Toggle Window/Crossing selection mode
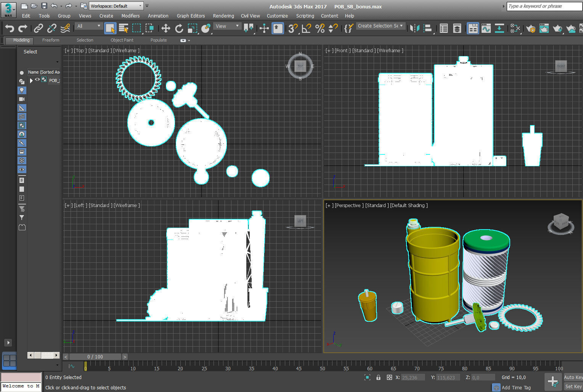 [x=150, y=28]
